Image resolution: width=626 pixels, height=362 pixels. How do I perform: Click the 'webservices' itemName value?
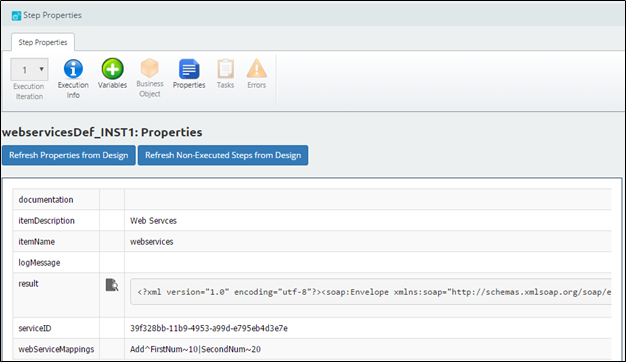(x=152, y=242)
